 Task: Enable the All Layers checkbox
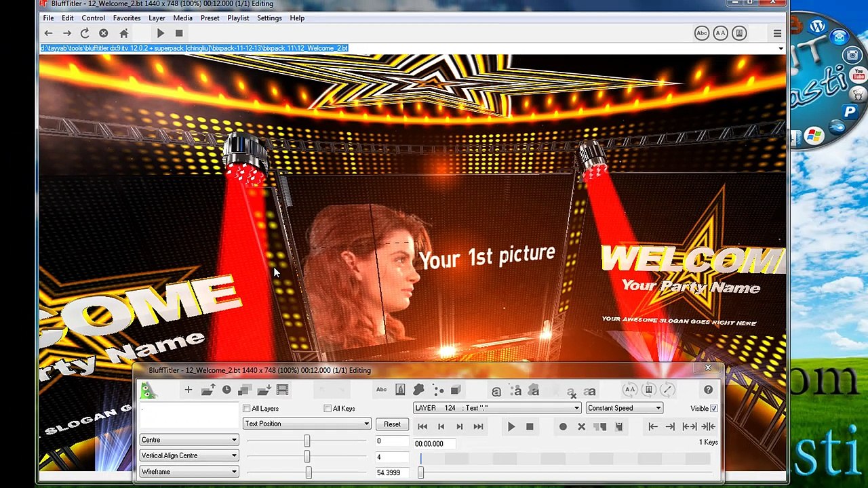click(246, 409)
